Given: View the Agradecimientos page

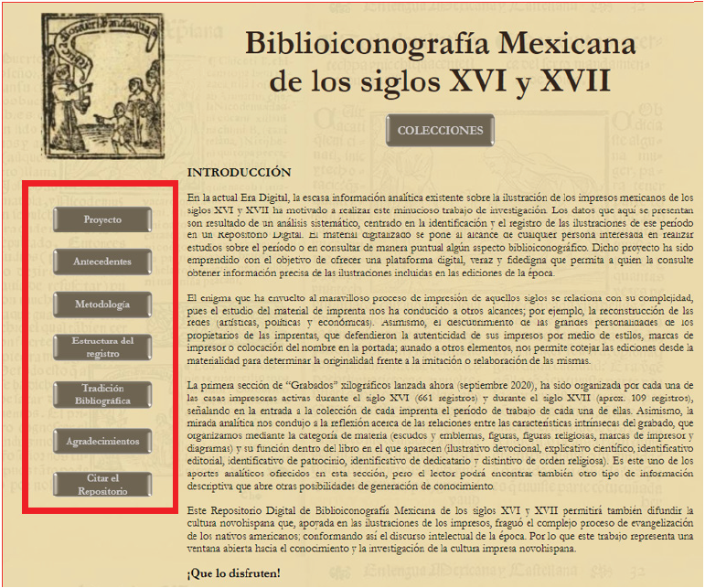Looking at the screenshot, I should 101,441.
